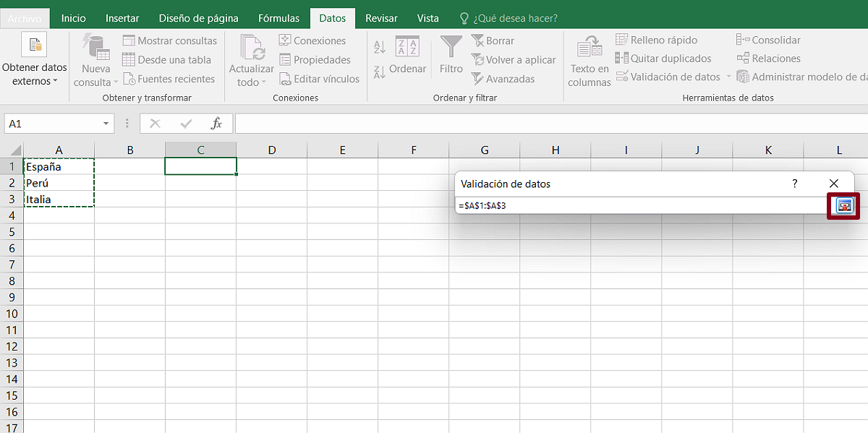
Task: Open Diseño de página tab
Action: 198,19
